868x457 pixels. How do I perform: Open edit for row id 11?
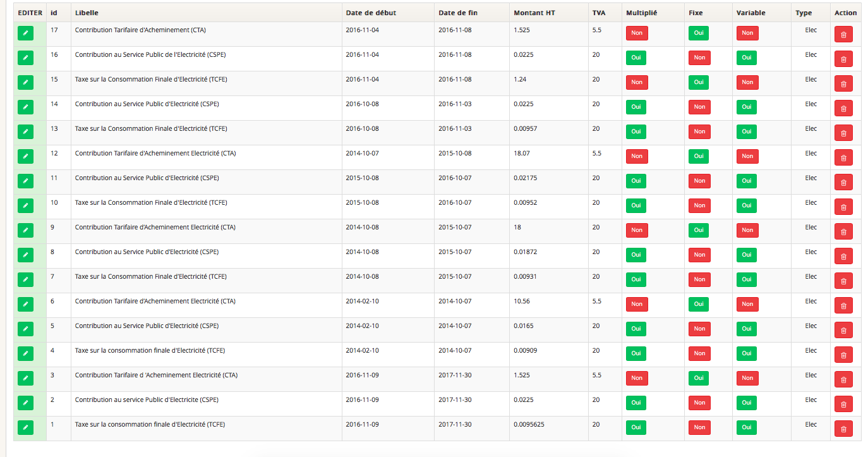(25, 181)
